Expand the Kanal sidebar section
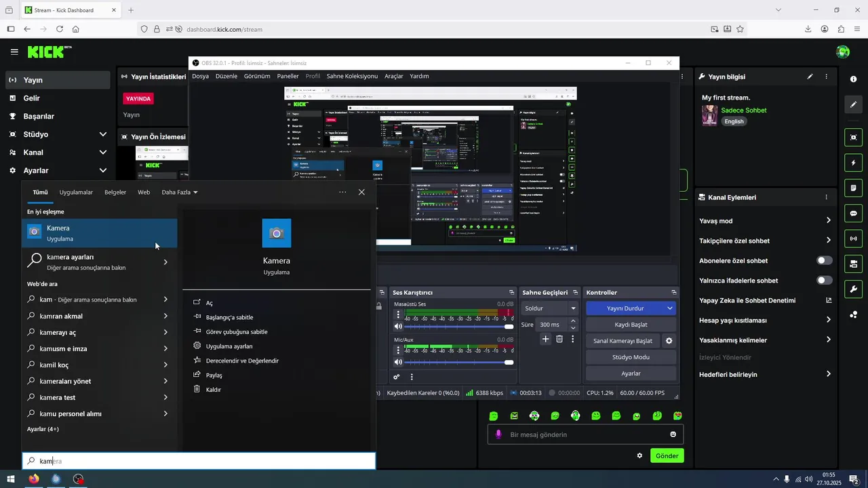The height and width of the screenshot is (488, 868). click(103, 152)
